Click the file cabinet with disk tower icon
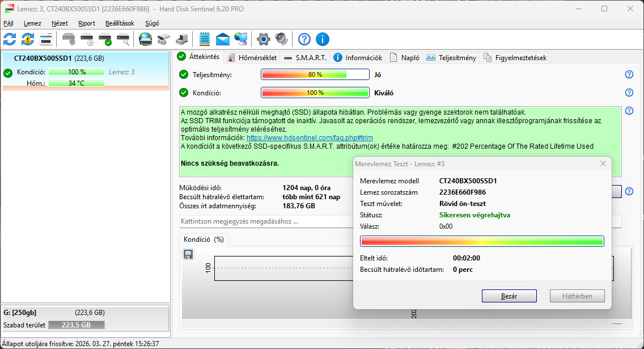The width and height of the screenshot is (644, 349). click(x=181, y=40)
